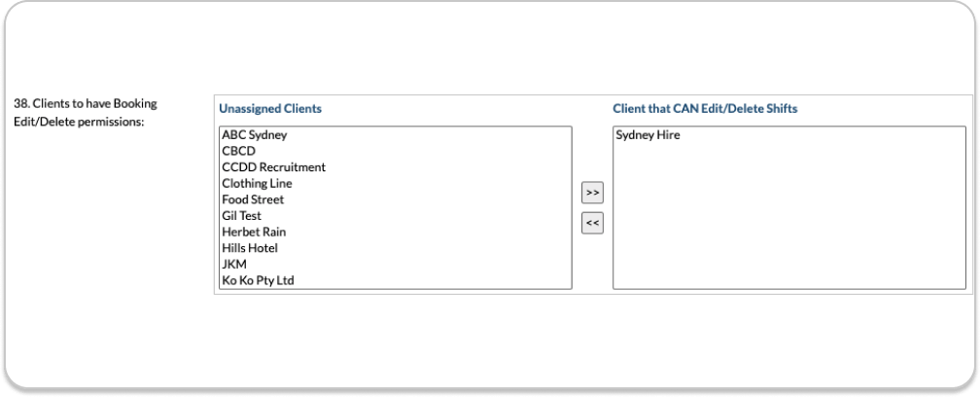Click empty space right of Ko Ko Pty Ltd
Image resolution: width=980 pixels, height=397 pixels.
pyautogui.click(x=437, y=280)
